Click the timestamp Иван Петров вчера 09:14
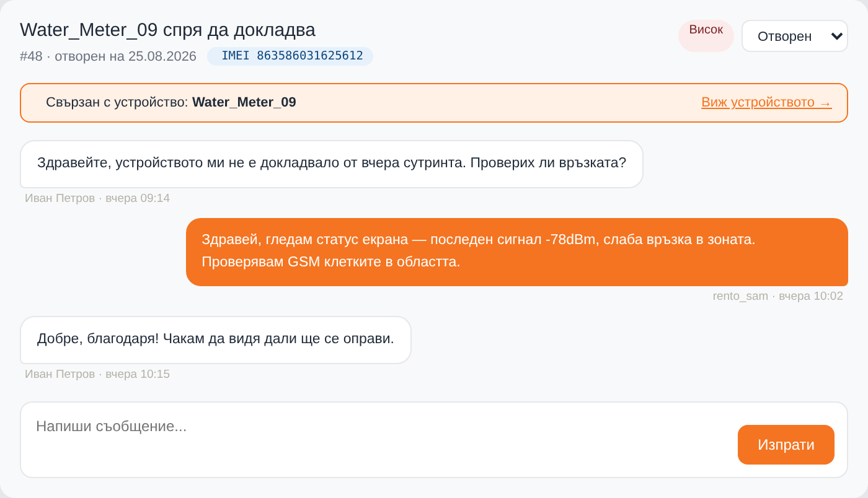 click(x=97, y=198)
